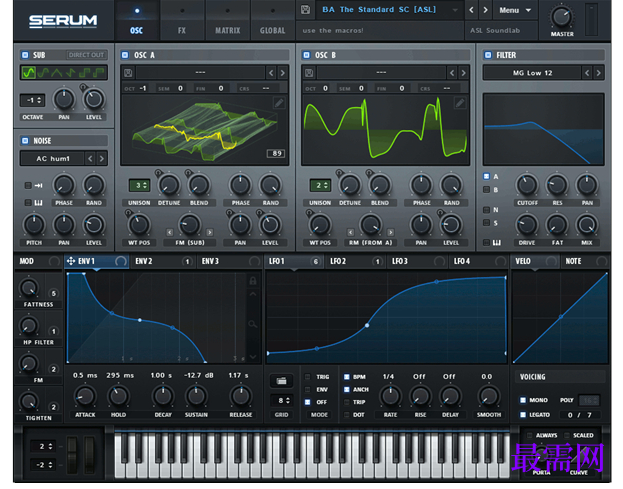Toggle the FILTER power switch
The image size is (623, 489).
[488, 55]
